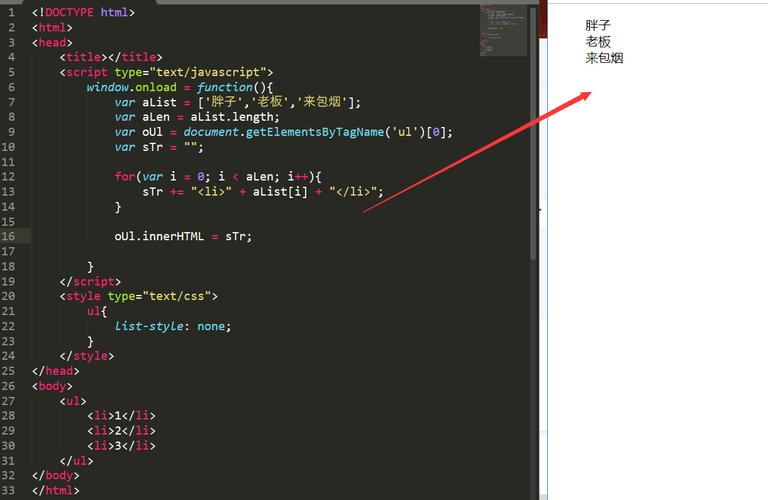Image resolution: width=768 pixels, height=500 pixels.
Task: Click the '<li>1</li>' item on line 28
Action: (121, 416)
